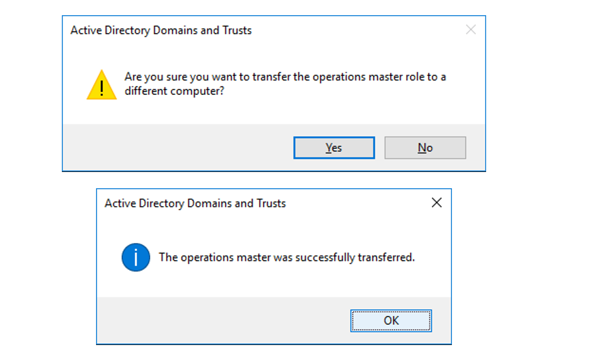Click the blue information circle icon
The width and height of the screenshot is (593, 364).
pyautogui.click(x=135, y=257)
